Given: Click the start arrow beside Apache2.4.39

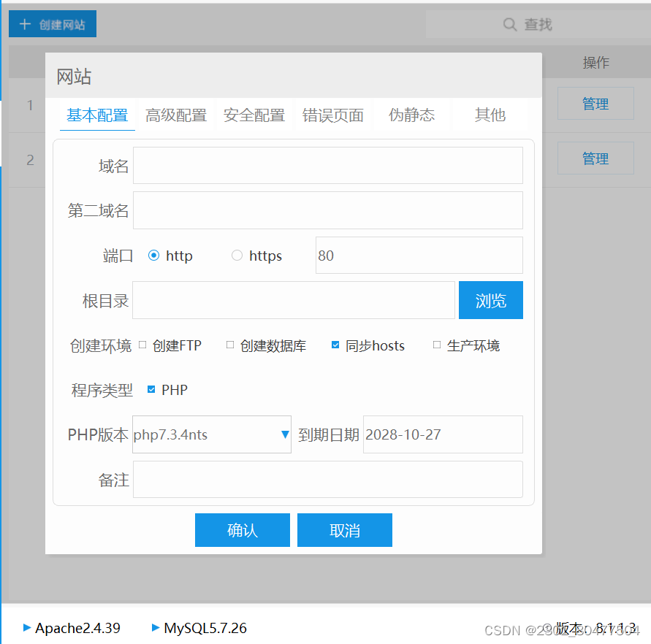Looking at the screenshot, I should coord(26,628).
